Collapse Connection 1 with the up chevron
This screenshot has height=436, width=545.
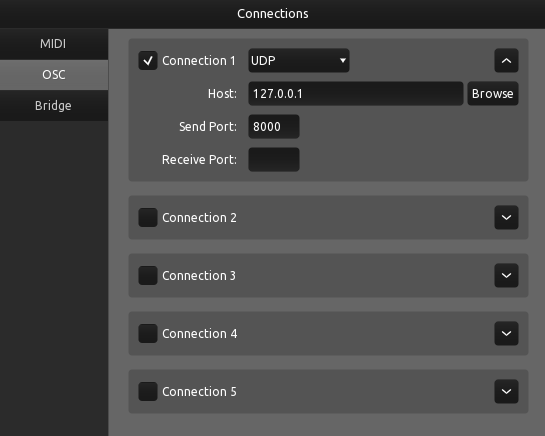(x=506, y=60)
